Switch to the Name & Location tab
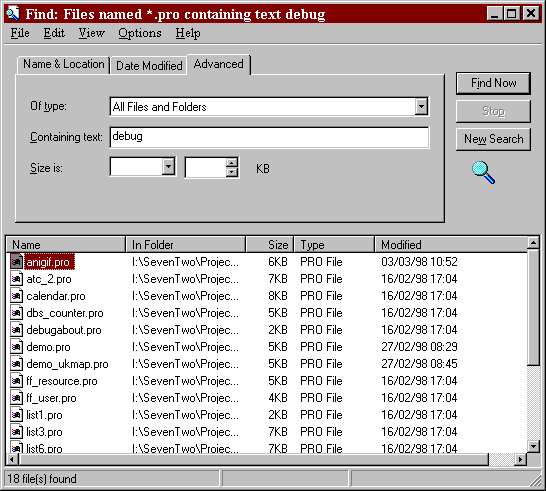The height and width of the screenshot is (491, 546). (x=64, y=64)
